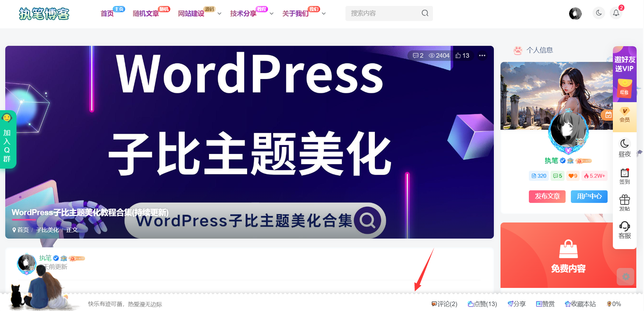The image size is (644, 311).
Task: Click 点赞(13) in bottom bar
Action: 482,304
